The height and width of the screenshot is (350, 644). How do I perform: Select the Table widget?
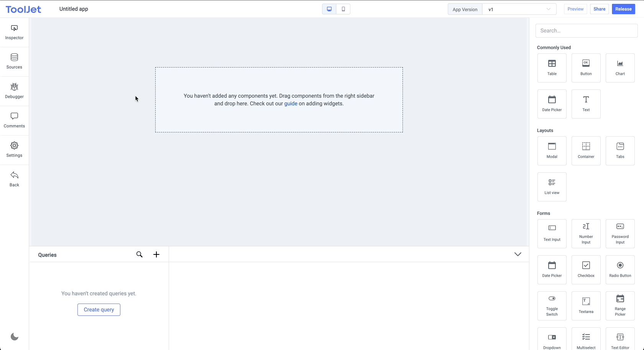tap(552, 68)
